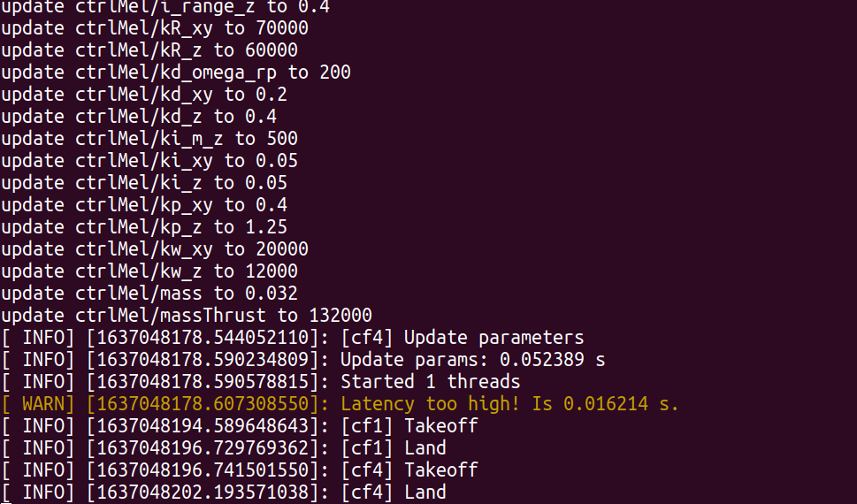Click the line 'update ctrlMel/kR_xy to 70000'
Screen dimensions: 857x504
(155, 28)
